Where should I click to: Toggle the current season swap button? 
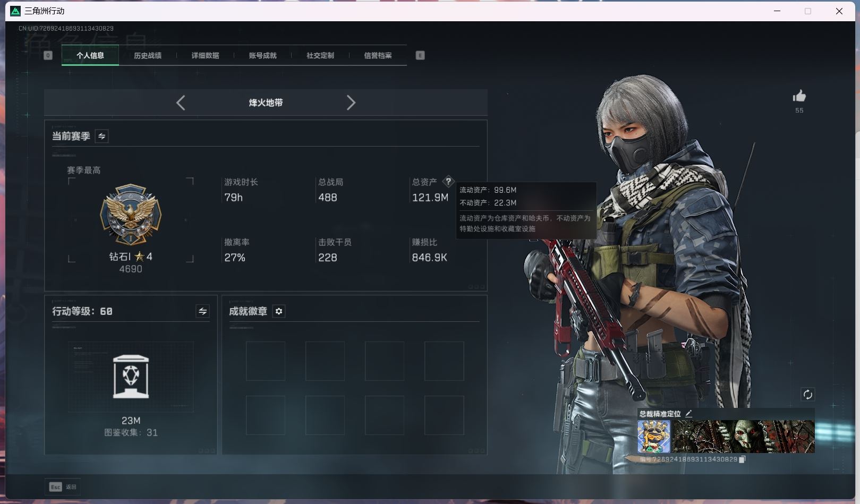coord(101,136)
